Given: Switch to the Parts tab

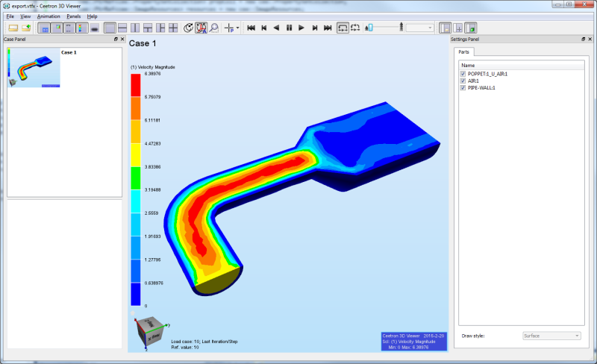Looking at the screenshot, I should [x=464, y=52].
